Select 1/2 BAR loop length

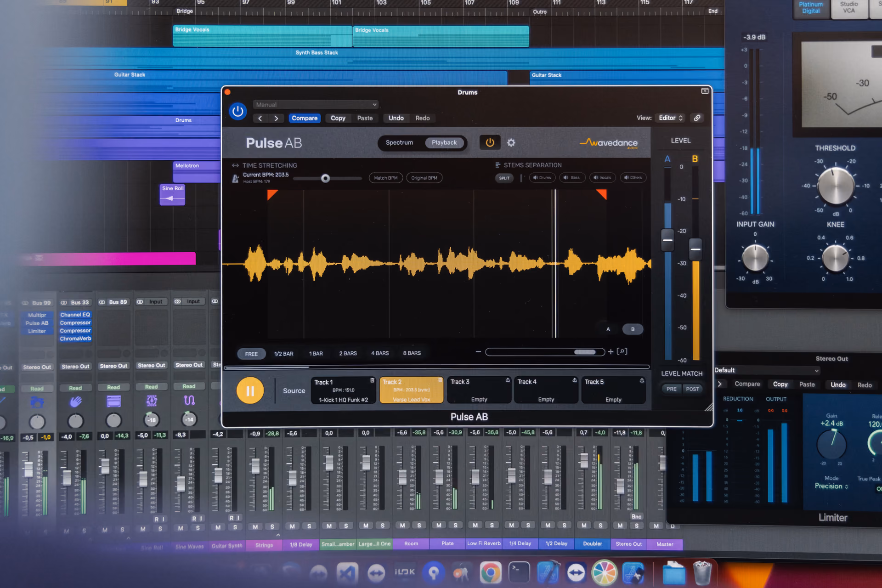[284, 354]
